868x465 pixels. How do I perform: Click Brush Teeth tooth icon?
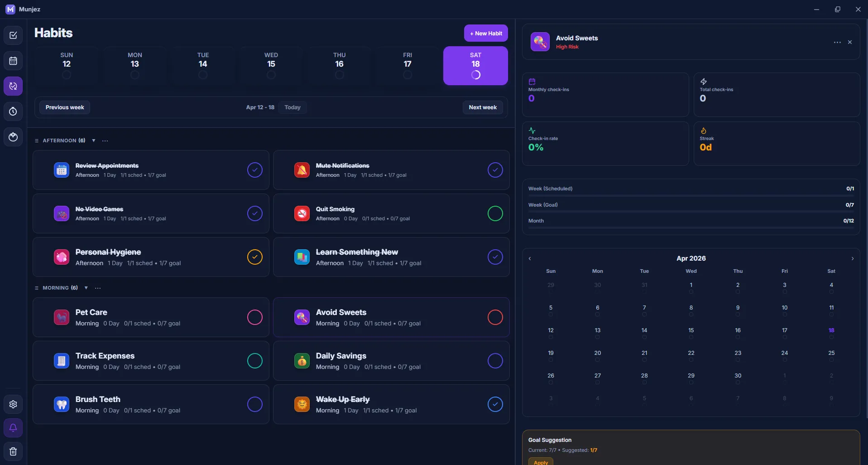coord(62,404)
